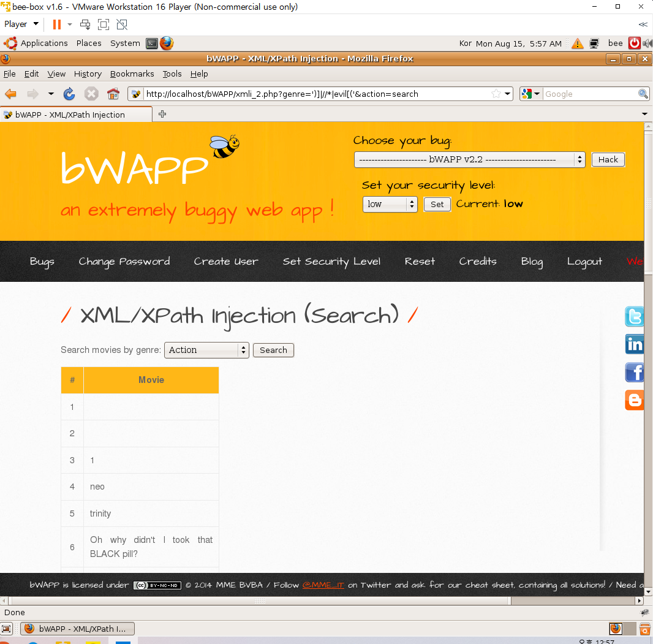
Task: Open the System menu
Action: click(125, 44)
